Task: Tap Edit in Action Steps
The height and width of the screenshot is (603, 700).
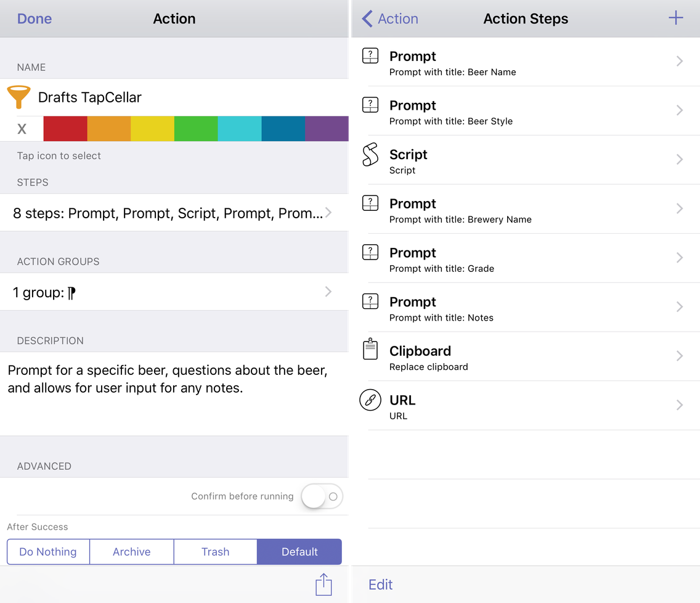Action: 381,585
